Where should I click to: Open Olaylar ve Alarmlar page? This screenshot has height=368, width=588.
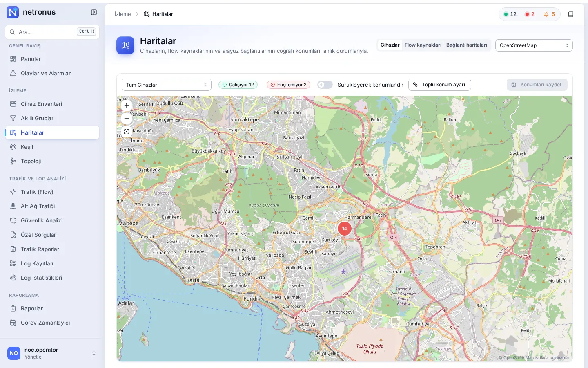click(52, 73)
